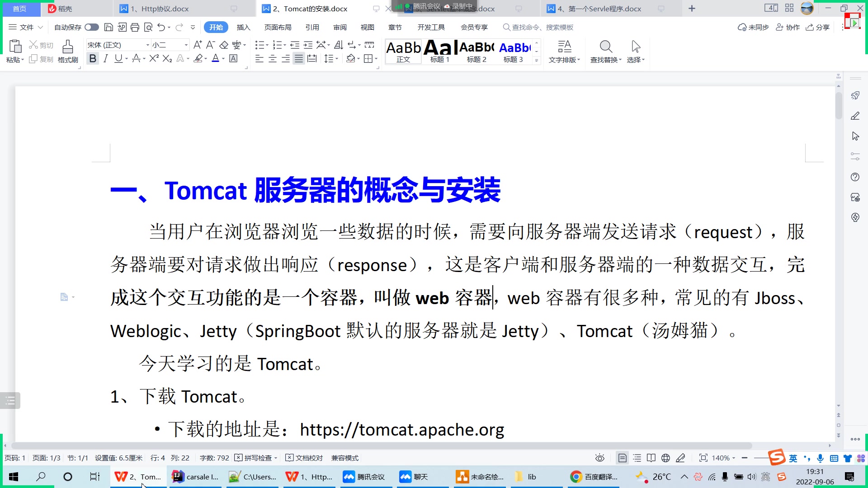Select the italic formatting icon
868x488 pixels.
[x=105, y=58]
